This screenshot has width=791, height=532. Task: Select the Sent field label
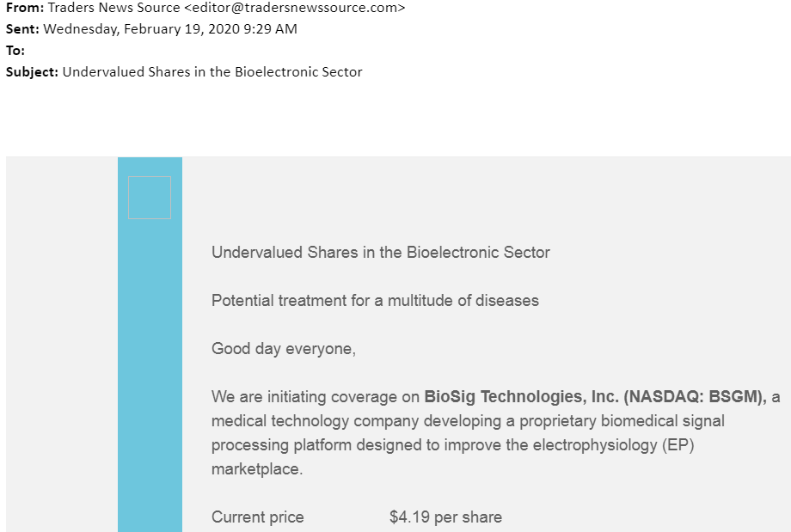pos(22,28)
